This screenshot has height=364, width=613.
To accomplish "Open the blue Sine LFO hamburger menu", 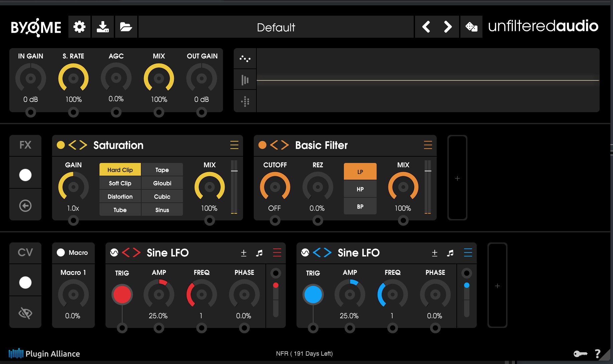I will (x=468, y=252).
